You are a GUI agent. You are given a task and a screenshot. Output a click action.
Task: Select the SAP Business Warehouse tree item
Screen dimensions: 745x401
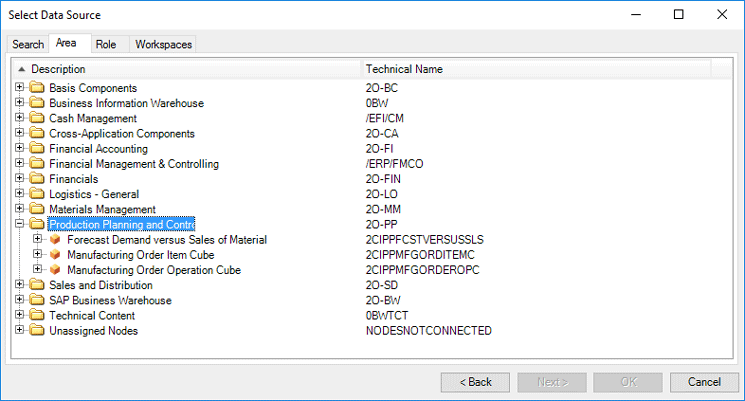click(x=110, y=301)
